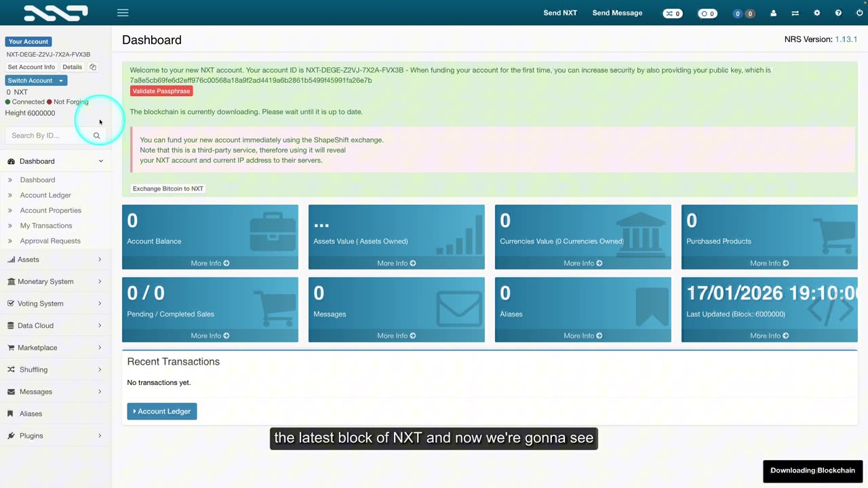Click the cart icon on Pending Sales card
The width and height of the screenshot is (868, 488).
click(275, 308)
